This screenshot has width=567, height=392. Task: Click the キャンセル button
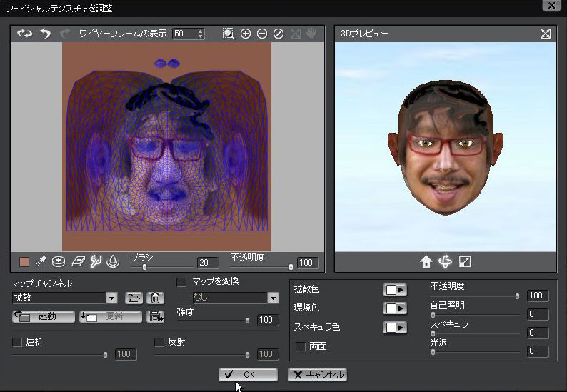click(318, 374)
